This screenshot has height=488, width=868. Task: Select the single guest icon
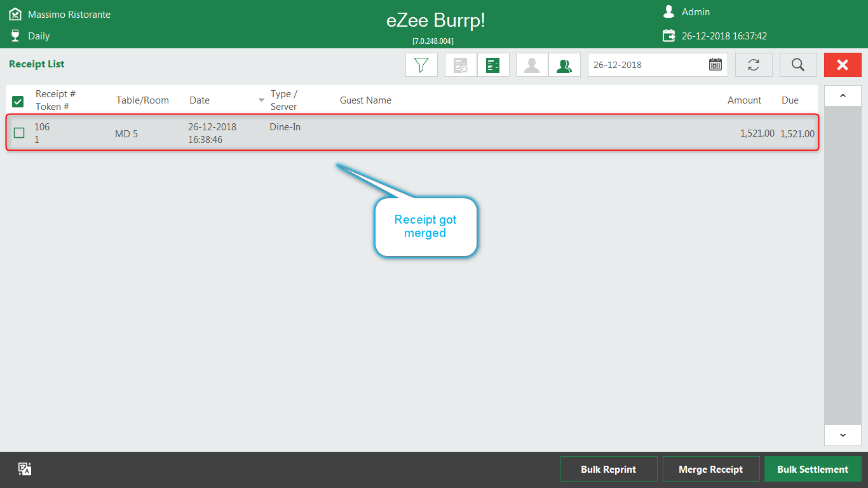532,65
